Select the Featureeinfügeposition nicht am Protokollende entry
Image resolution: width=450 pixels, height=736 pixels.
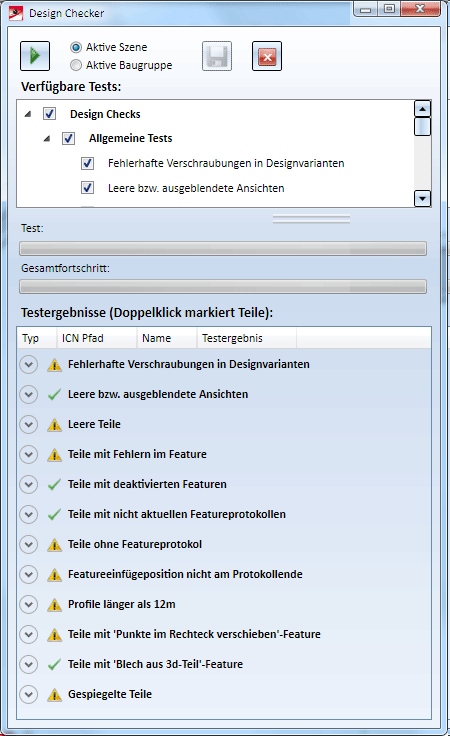tap(185, 574)
